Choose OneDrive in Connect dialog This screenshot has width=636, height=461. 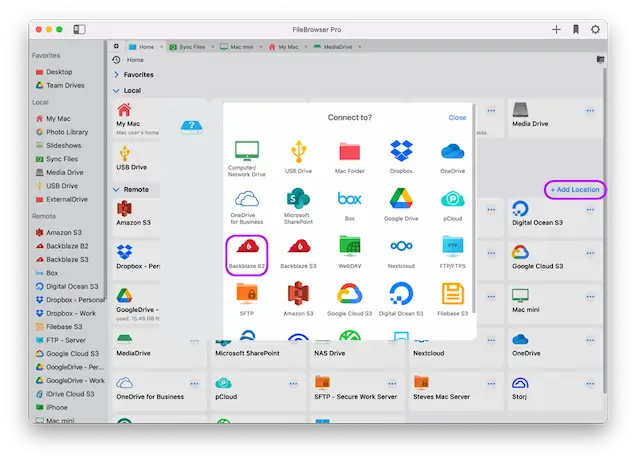pos(453,158)
